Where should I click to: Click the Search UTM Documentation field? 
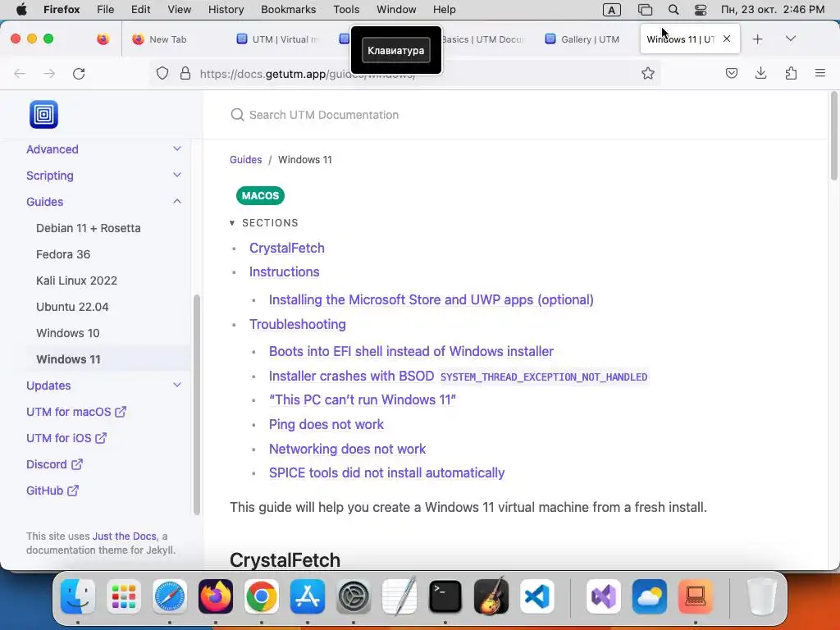click(x=514, y=115)
